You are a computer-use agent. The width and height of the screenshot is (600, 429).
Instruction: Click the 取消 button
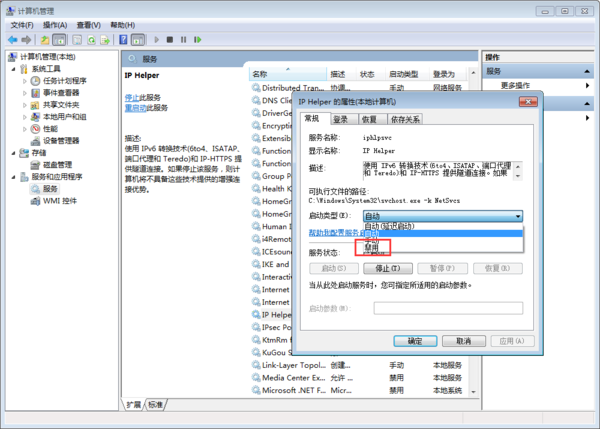(x=464, y=341)
